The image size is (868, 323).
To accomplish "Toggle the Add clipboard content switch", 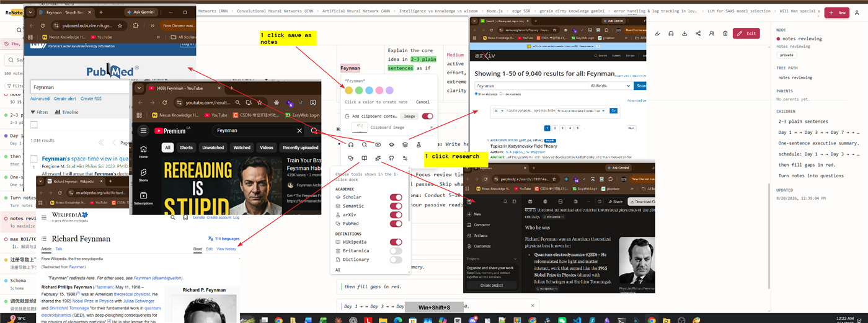I will point(428,116).
